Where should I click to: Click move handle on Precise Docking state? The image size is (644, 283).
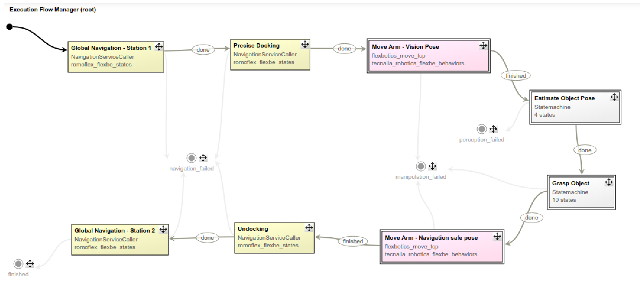tap(305, 45)
